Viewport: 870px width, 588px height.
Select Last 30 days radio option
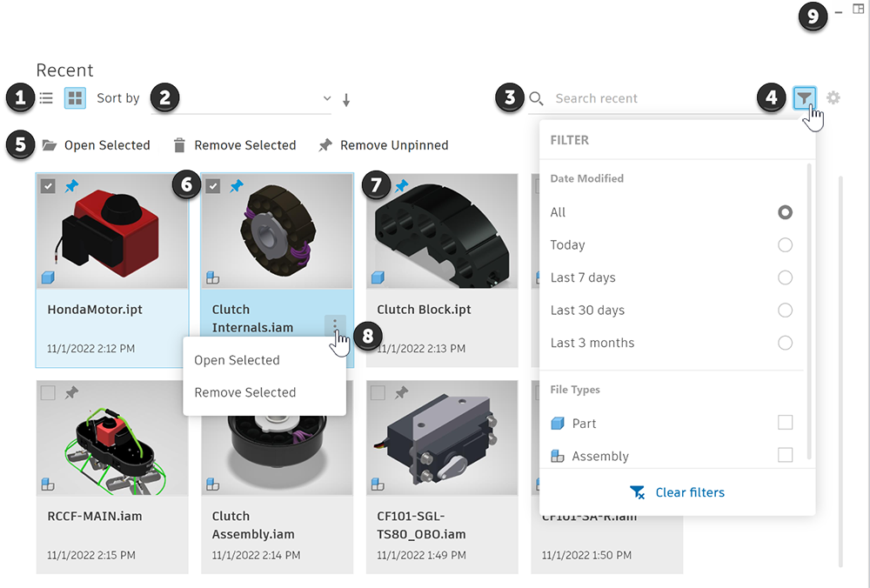pos(785,311)
